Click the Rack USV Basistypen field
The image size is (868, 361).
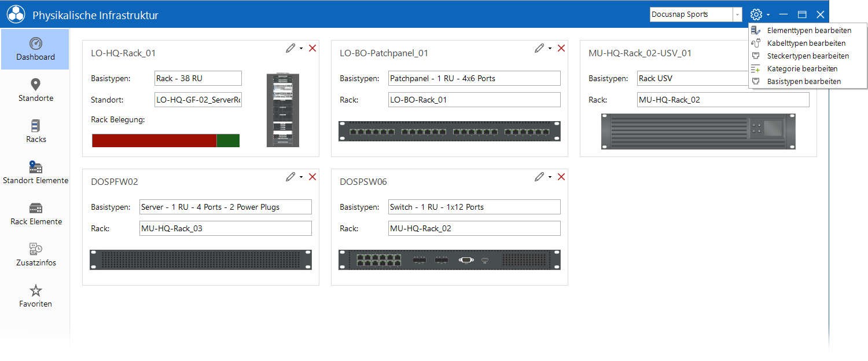click(x=692, y=78)
